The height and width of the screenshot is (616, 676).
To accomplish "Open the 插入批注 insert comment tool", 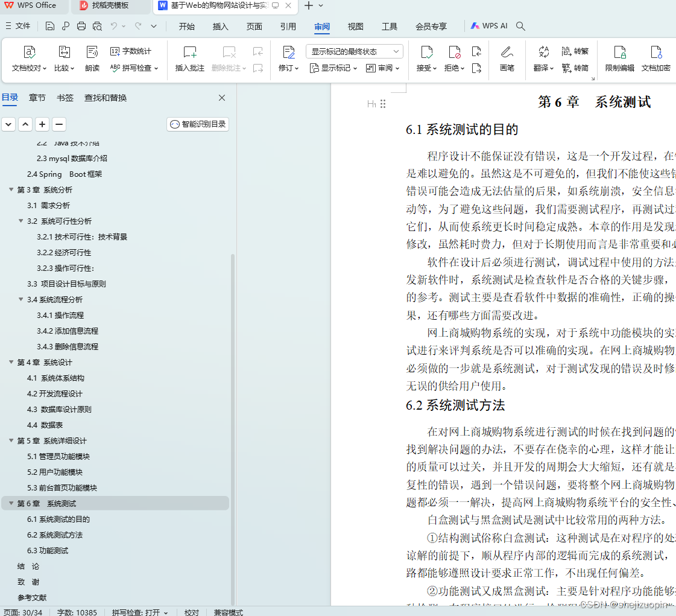I will point(191,57).
